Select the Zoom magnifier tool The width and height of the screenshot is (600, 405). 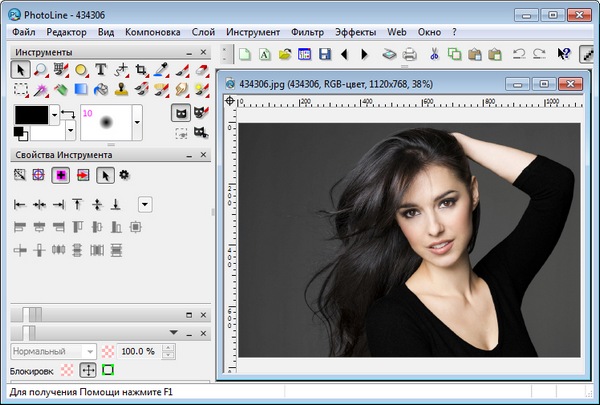tap(41, 69)
